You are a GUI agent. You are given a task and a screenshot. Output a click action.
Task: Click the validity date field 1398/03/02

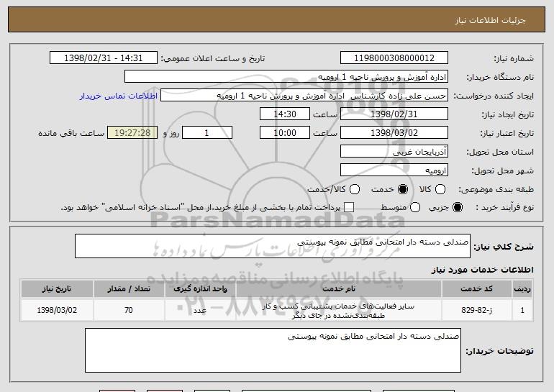[394, 133]
